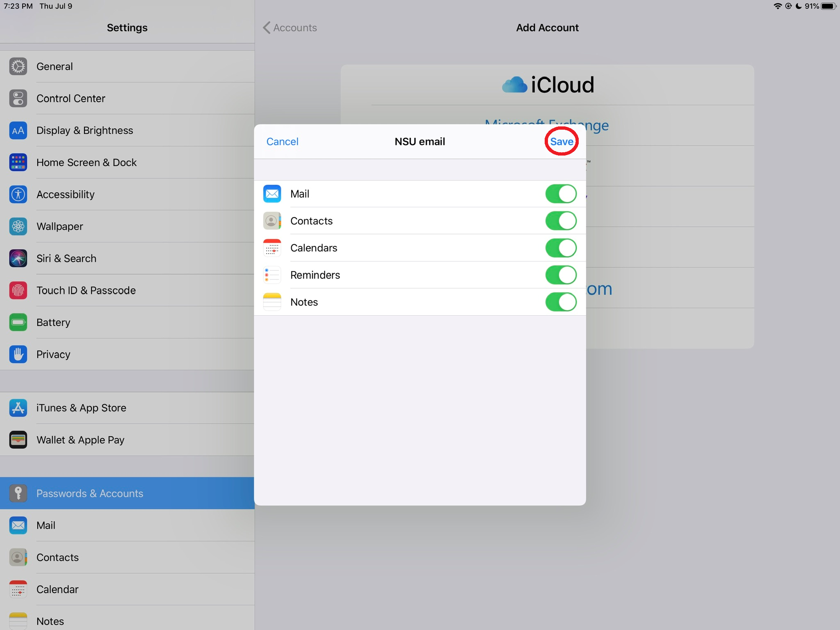Open Siri & Search settings
The width and height of the screenshot is (840, 630).
(x=127, y=259)
